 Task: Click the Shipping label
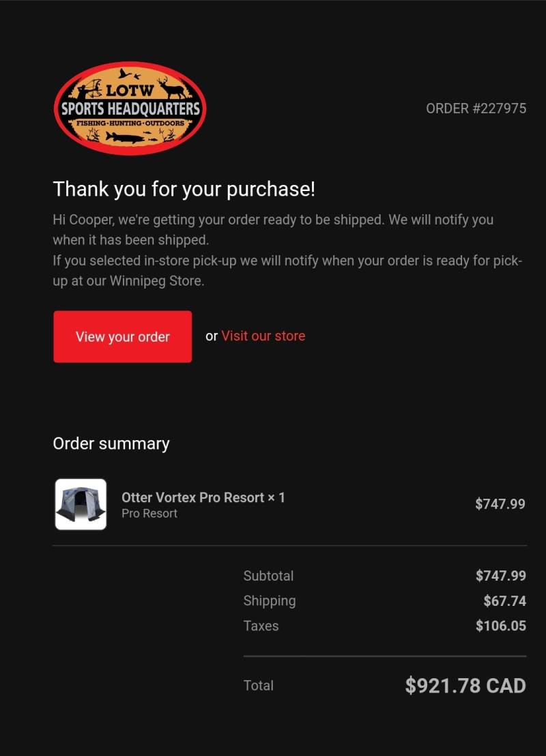click(x=269, y=601)
